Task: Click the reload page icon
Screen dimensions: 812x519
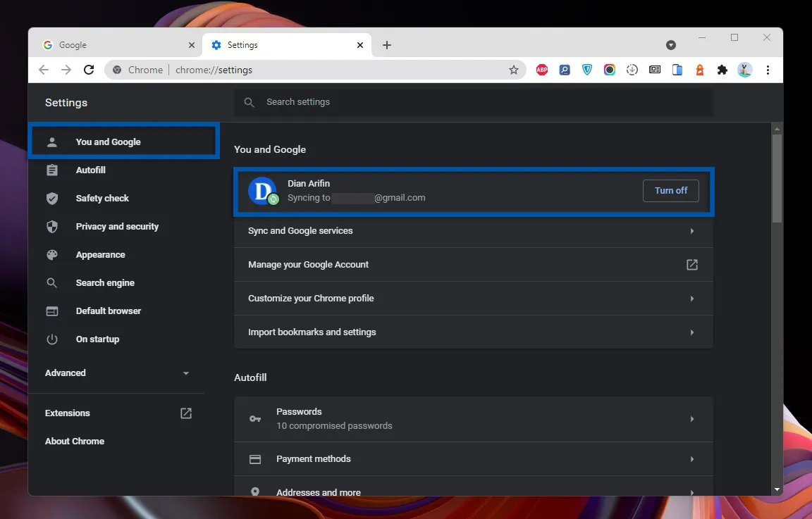Action: [x=89, y=70]
